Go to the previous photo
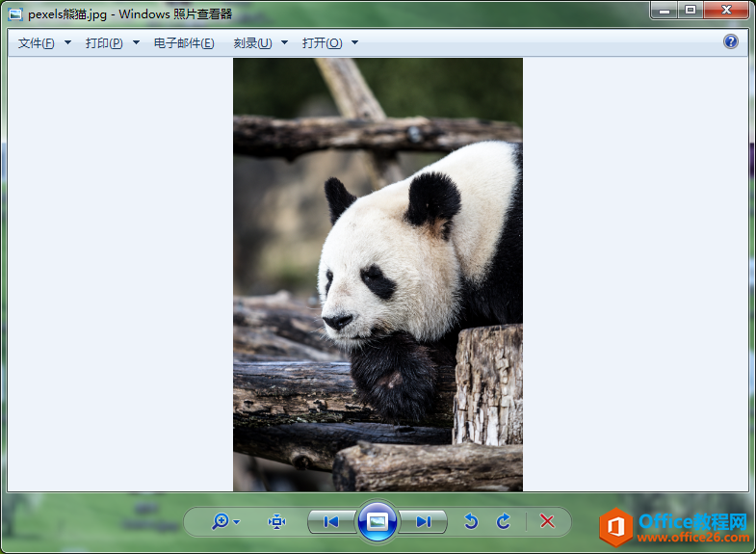The width and height of the screenshot is (756, 554). (331, 521)
